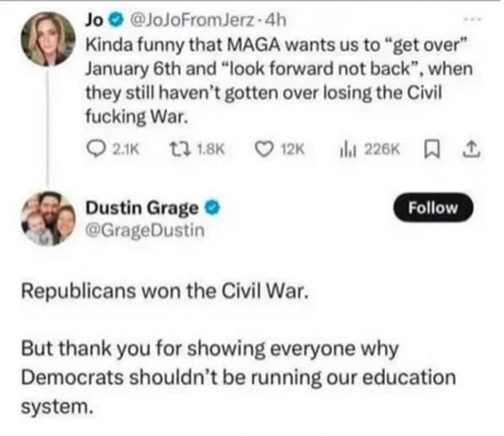Click the retweet arrows icon on Jo's tweet

[x=180, y=149]
